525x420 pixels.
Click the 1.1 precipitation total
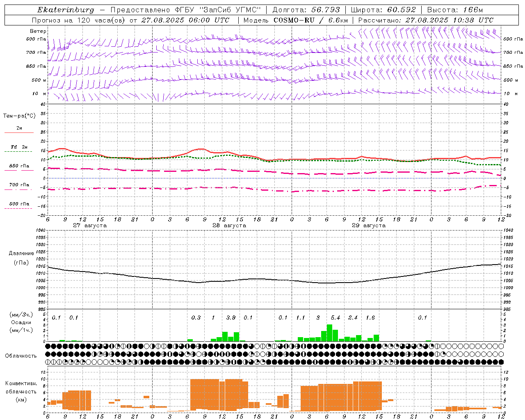pyautogui.click(x=301, y=317)
